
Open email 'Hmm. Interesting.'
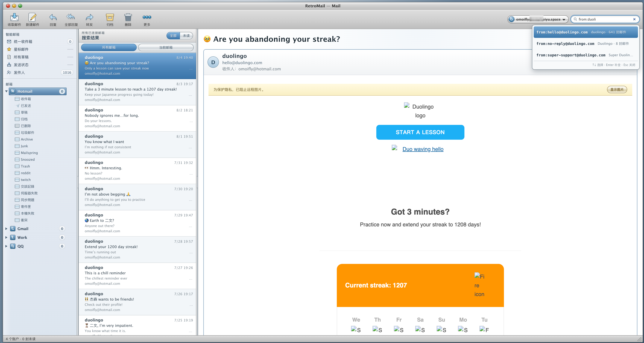pos(137,171)
